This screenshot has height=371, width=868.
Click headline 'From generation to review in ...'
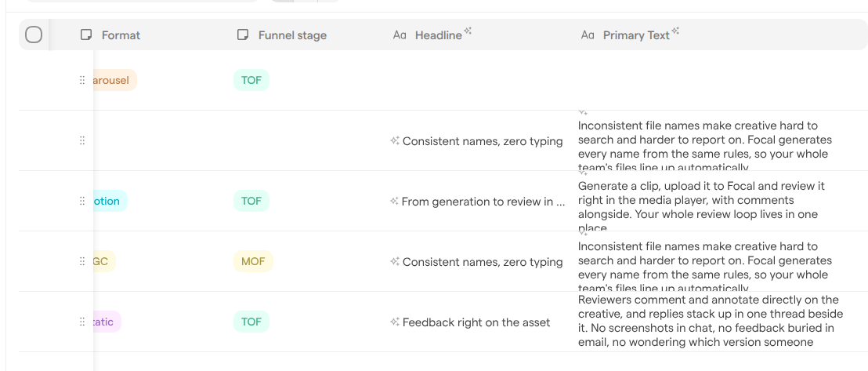pyautogui.click(x=483, y=202)
